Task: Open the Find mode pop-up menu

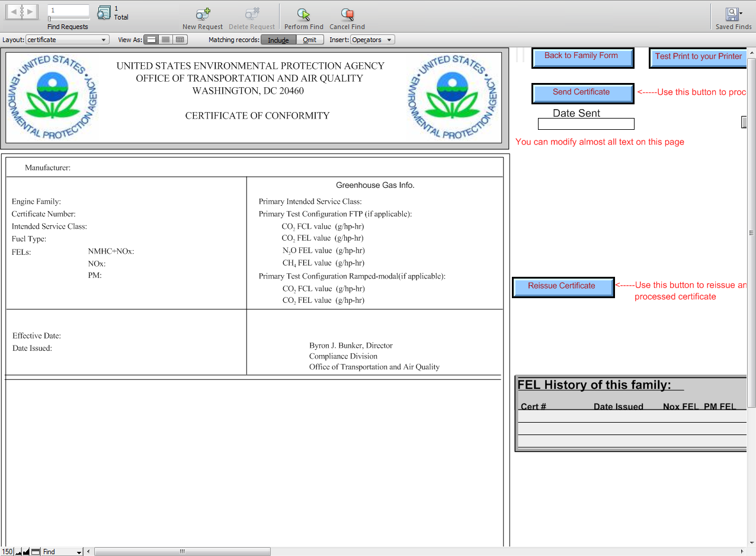Action: [x=62, y=552]
